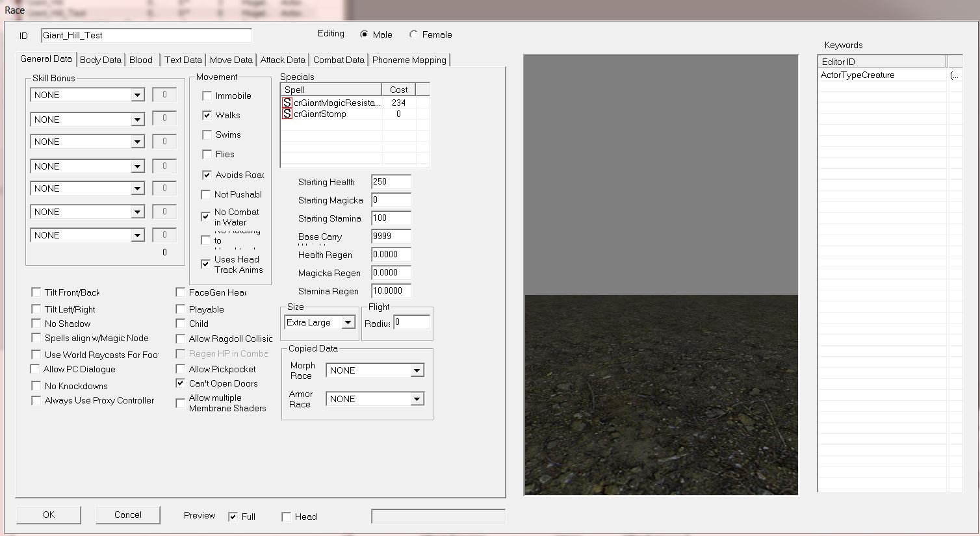
Task: Select the ActorTypeCreature keyword entry
Action: [857, 75]
